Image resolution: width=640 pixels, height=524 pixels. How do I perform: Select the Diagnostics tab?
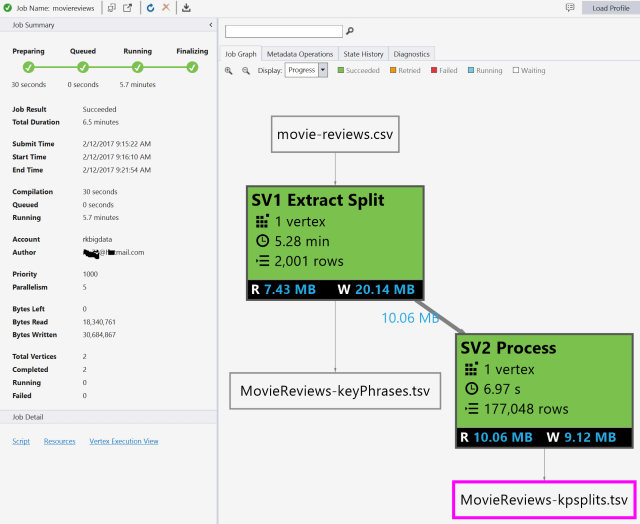pos(411,53)
